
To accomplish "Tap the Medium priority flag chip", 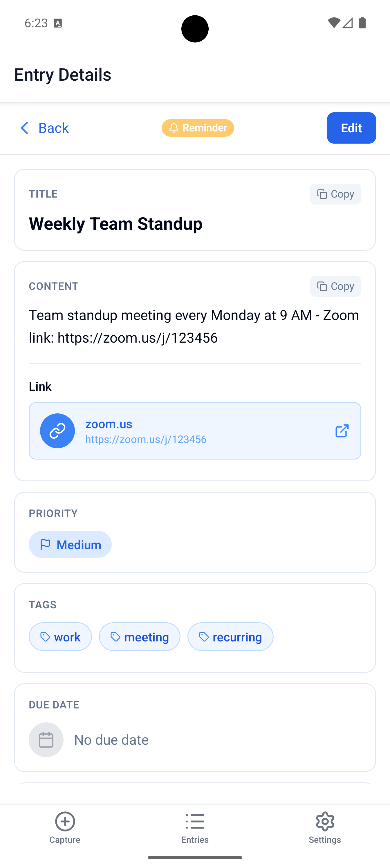I will [70, 545].
